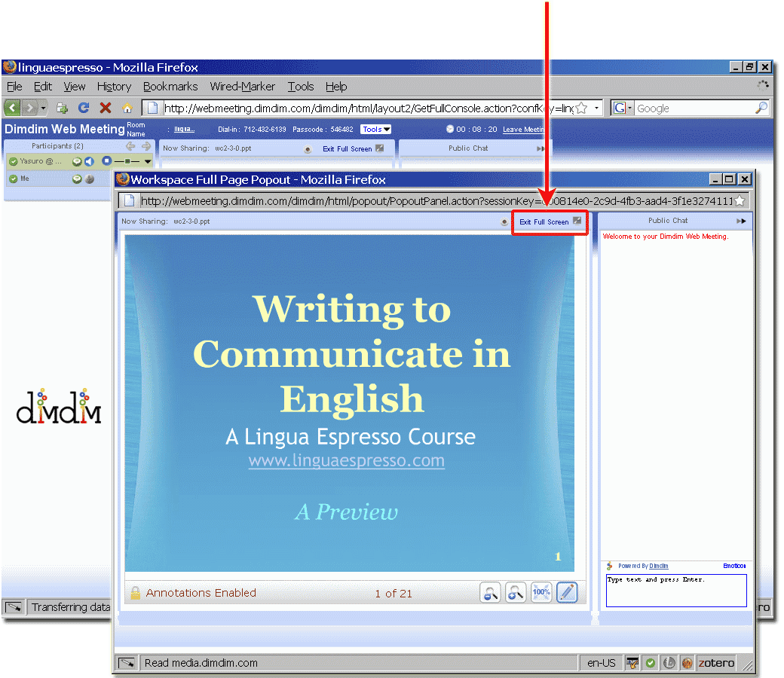Image resolution: width=784 pixels, height=678 pixels.
Task: Click the Google search field
Action: [694, 108]
